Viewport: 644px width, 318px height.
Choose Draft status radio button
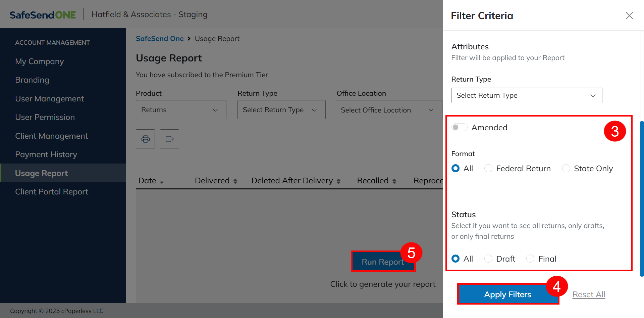point(488,259)
